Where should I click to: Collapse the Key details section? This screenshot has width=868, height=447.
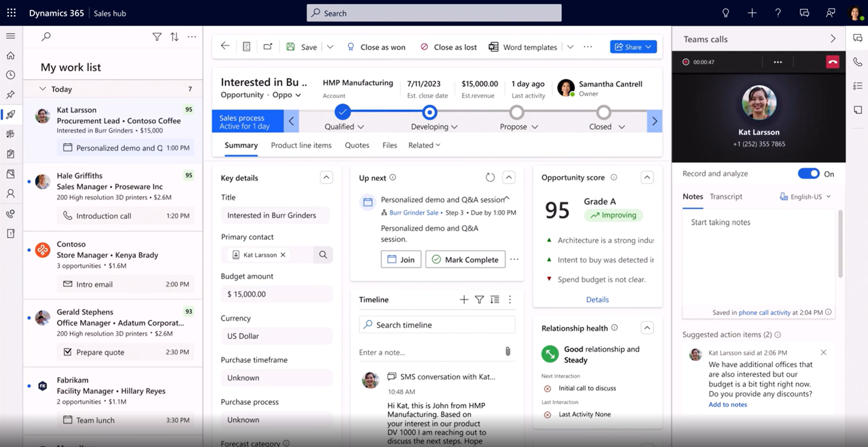[326, 177]
